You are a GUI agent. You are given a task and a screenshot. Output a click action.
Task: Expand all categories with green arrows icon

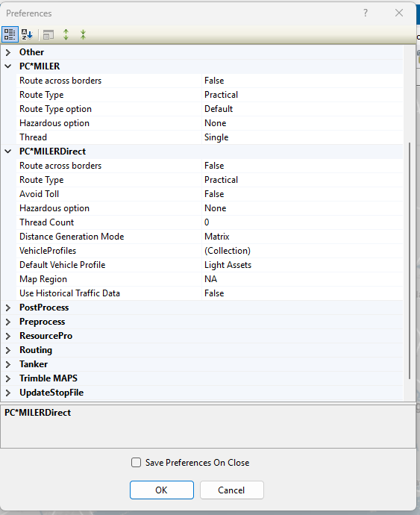66,34
